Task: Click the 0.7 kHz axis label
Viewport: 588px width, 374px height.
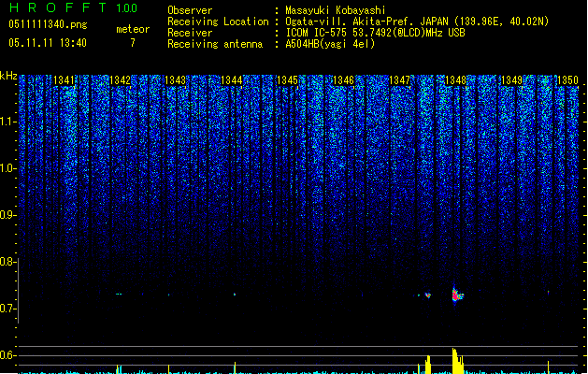Action: coord(8,309)
